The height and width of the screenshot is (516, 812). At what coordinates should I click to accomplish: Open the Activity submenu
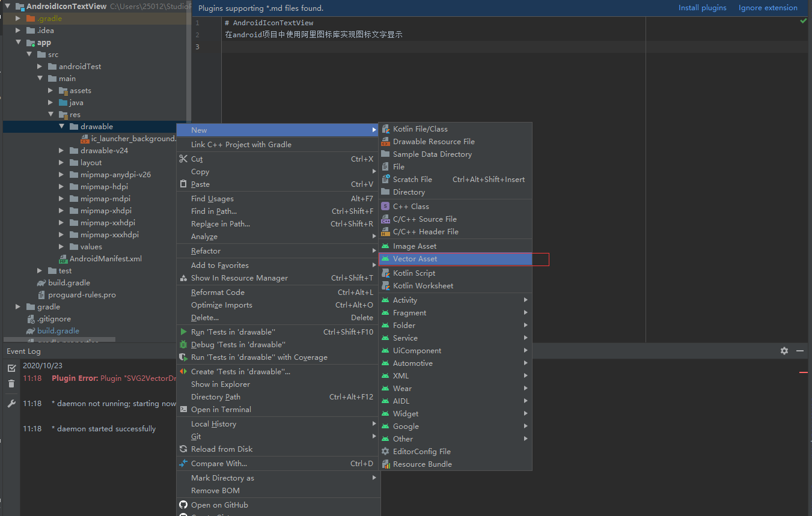point(456,300)
